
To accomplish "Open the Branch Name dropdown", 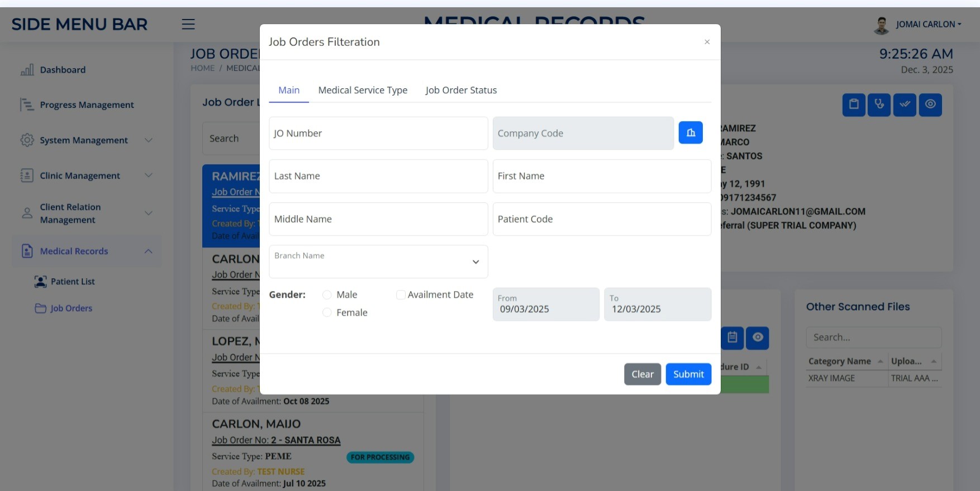I will click(x=378, y=261).
